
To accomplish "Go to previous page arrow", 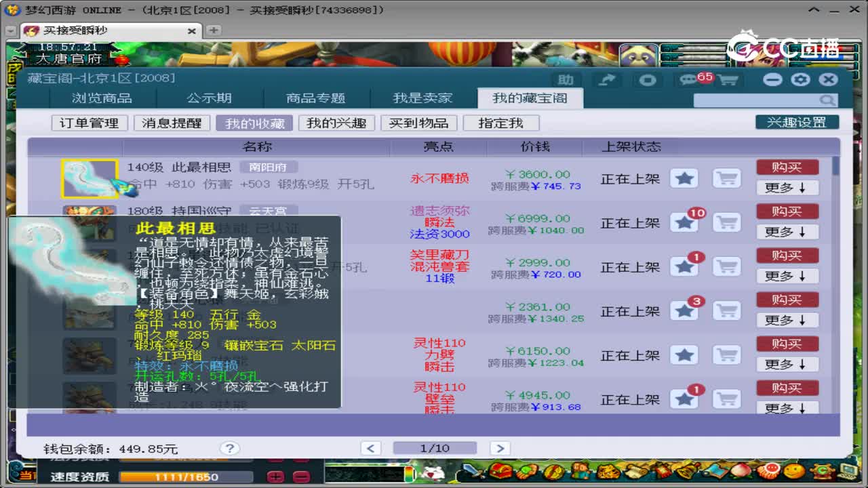I will pyautogui.click(x=370, y=448).
